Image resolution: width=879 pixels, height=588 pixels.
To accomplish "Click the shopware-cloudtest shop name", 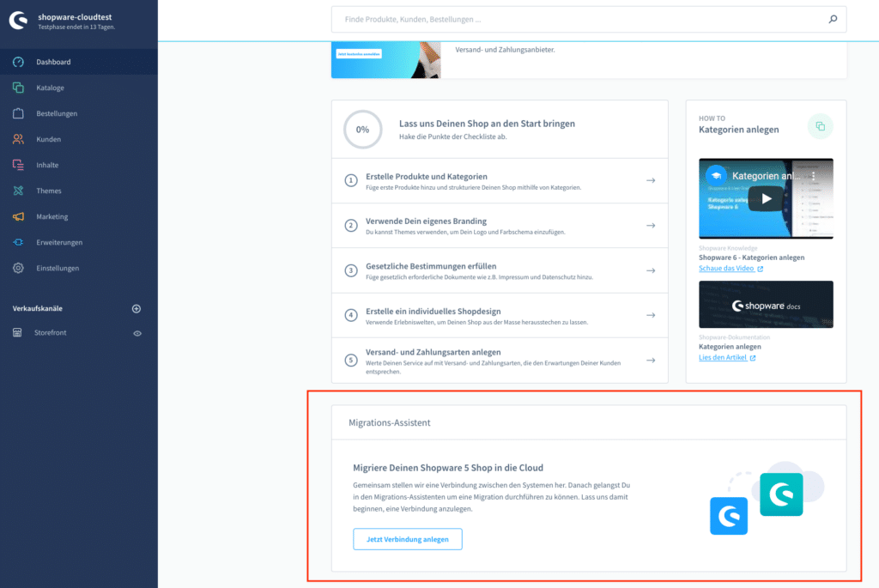I will pos(76,17).
